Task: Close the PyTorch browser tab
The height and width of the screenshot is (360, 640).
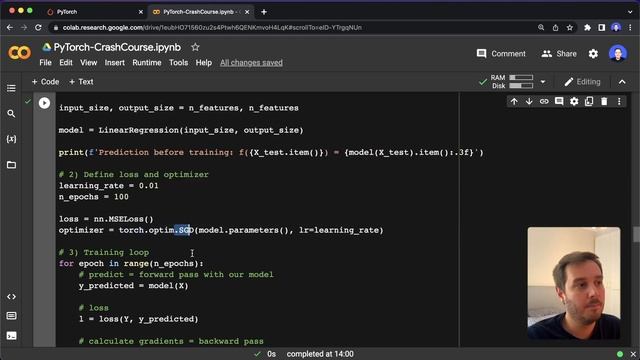Action: (141, 12)
